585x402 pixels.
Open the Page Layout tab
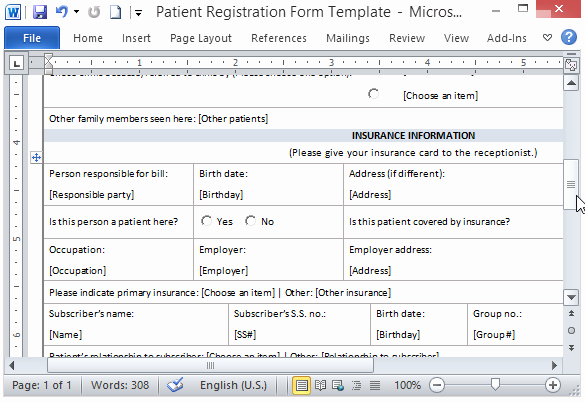pyautogui.click(x=201, y=38)
